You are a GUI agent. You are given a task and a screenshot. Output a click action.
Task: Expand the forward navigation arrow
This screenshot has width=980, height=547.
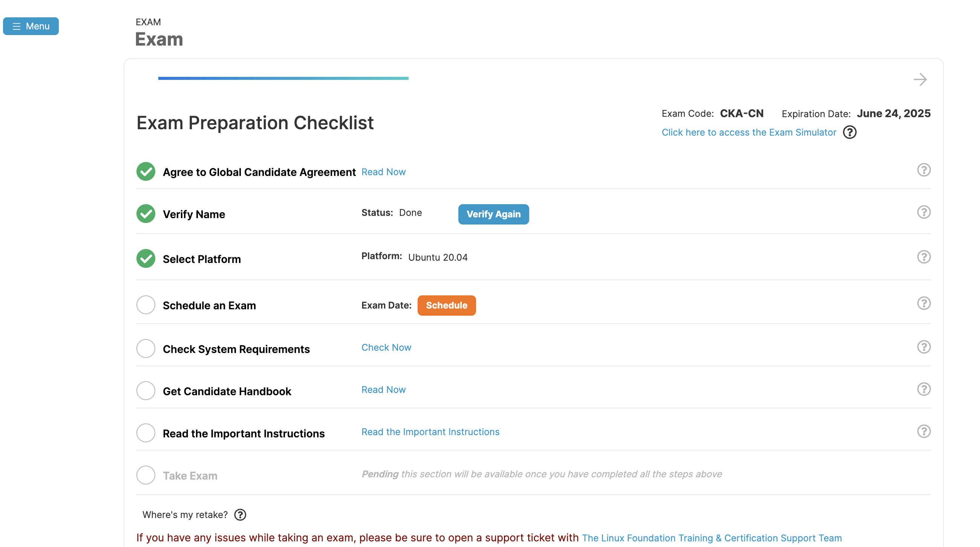pyautogui.click(x=920, y=79)
